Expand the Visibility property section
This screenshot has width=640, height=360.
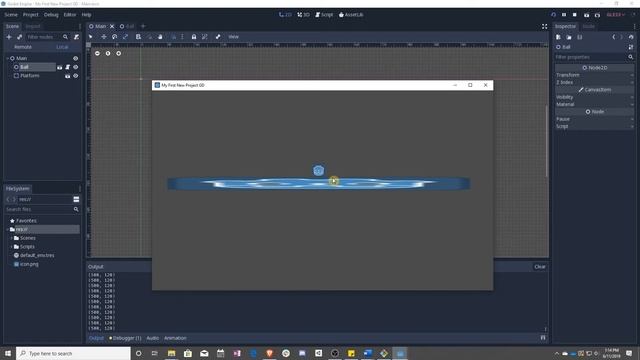pyautogui.click(x=595, y=97)
